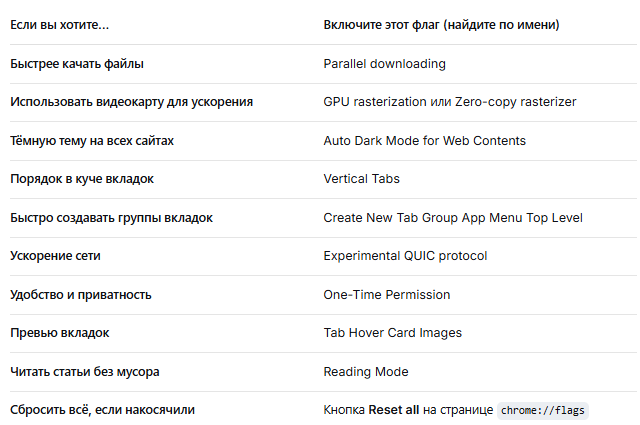Click the 'Если вы хотите…' column header
This screenshot has width=640, height=425.
(x=60, y=25)
